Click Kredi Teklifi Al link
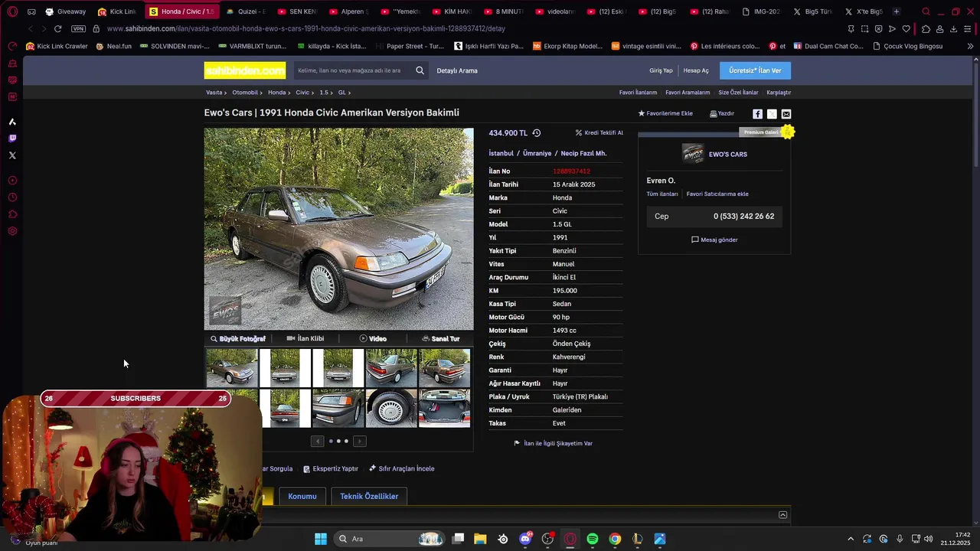980x551 pixels. [x=599, y=132]
